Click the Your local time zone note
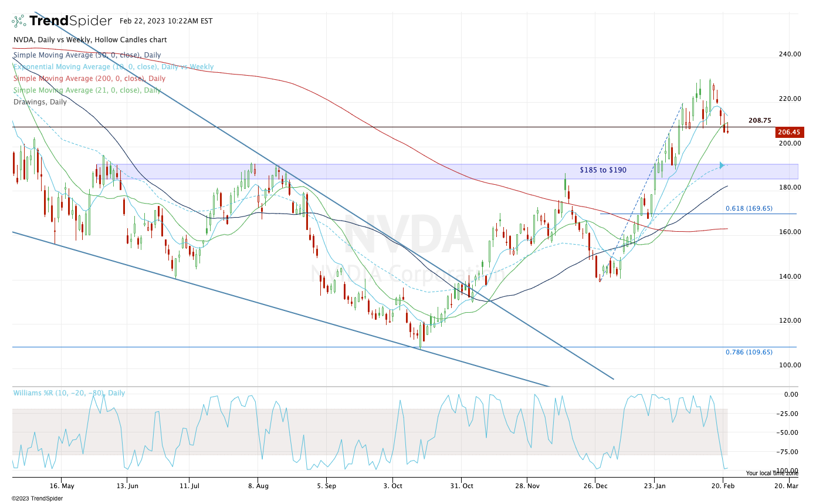Screen dimensions: 816x504 coord(772,473)
